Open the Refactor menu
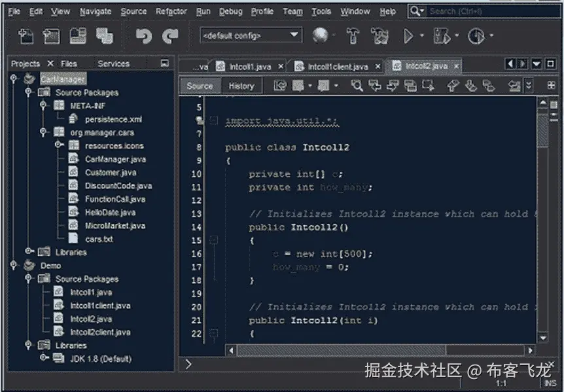 coord(171,10)
